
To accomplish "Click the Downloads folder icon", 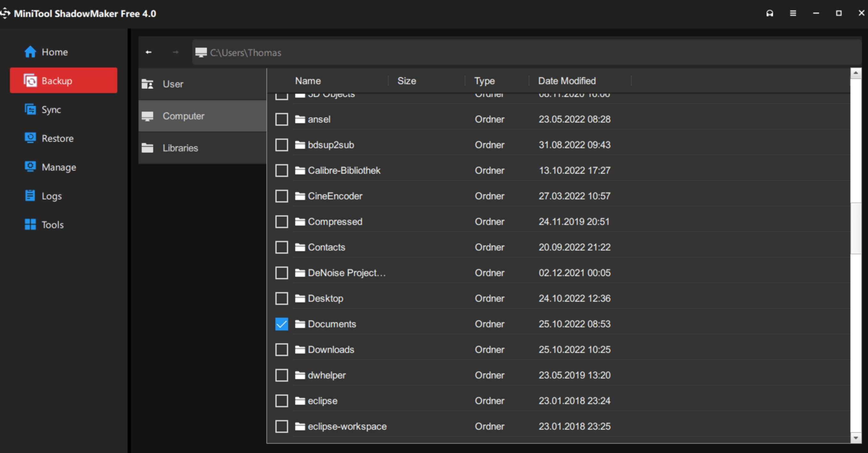I will click(x=300, y=350).
